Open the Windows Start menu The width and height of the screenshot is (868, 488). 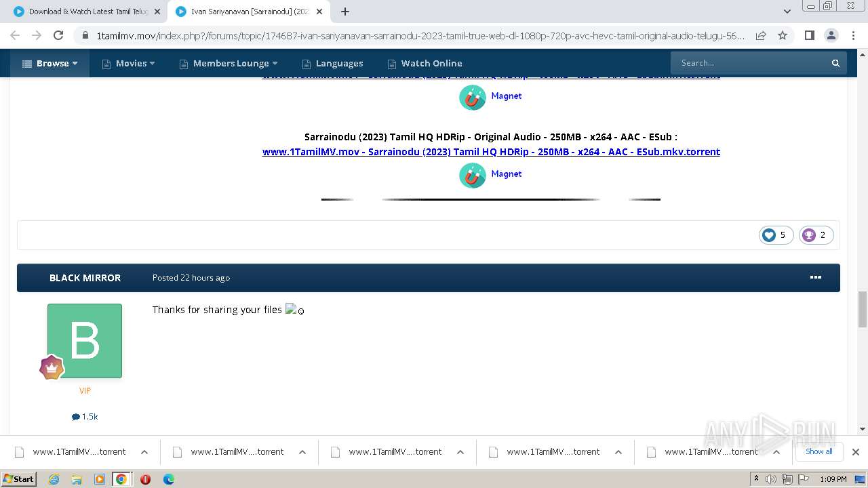point(19,479)
